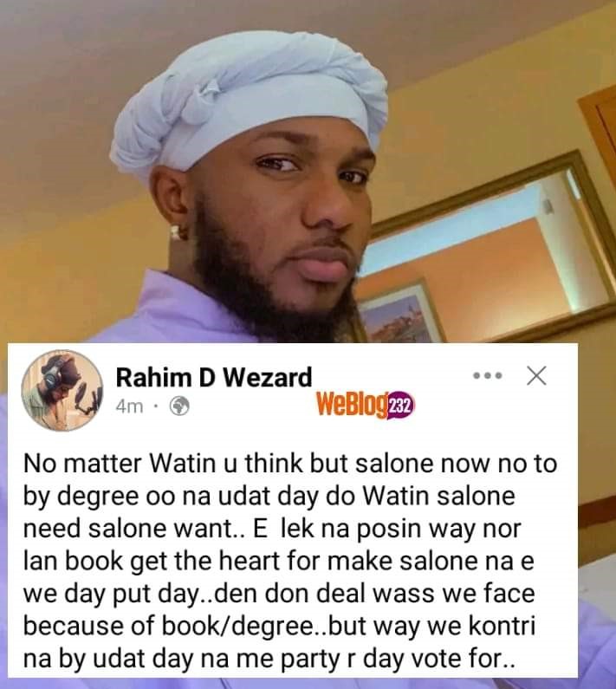Click the wooden door frame at right edge

click(x=598, y=132)
